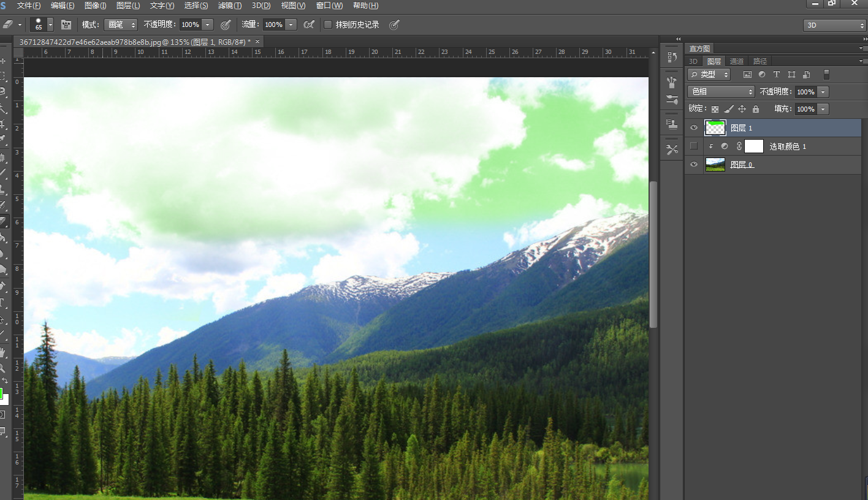
Task: Lock transparent pixels of the layer
Action: (715, 109)
